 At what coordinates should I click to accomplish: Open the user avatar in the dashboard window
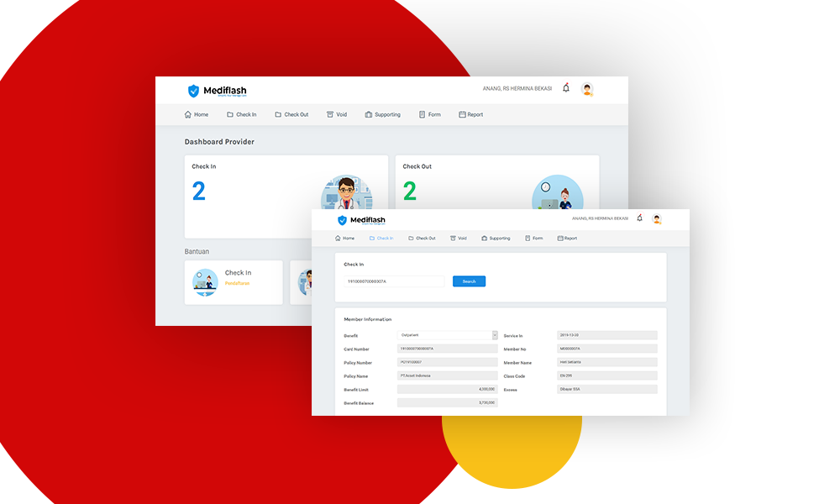(x=587, y=89)
